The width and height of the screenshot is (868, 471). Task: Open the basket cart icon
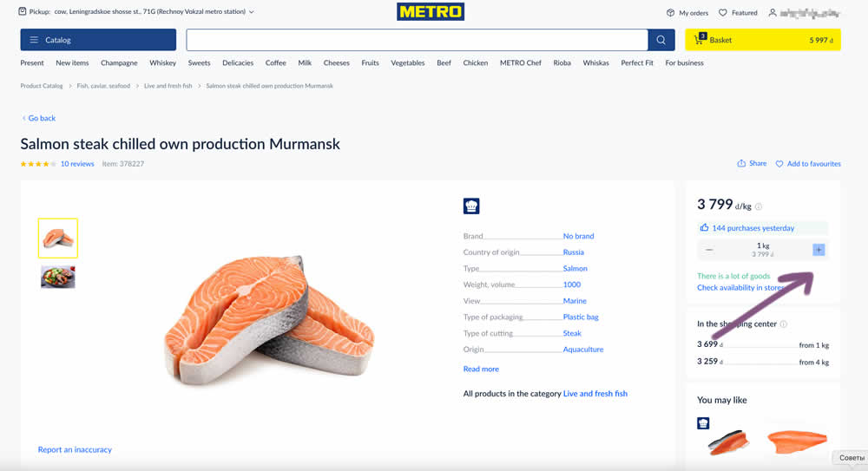(699, 40)
